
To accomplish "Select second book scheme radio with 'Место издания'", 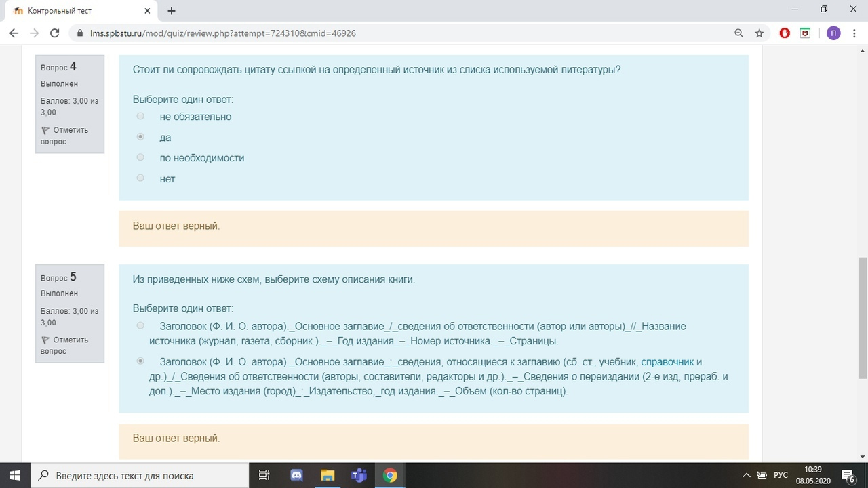I will coord(140,361).
